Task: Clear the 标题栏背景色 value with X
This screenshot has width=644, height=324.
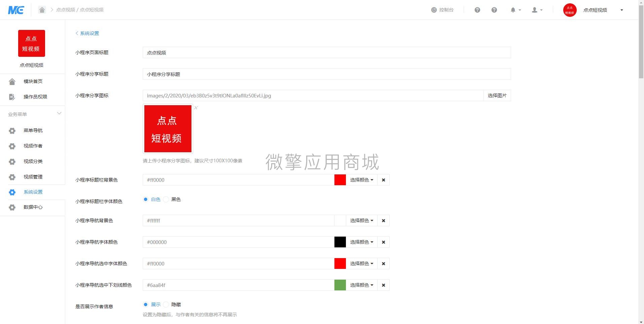Action: tap(383, 180)
